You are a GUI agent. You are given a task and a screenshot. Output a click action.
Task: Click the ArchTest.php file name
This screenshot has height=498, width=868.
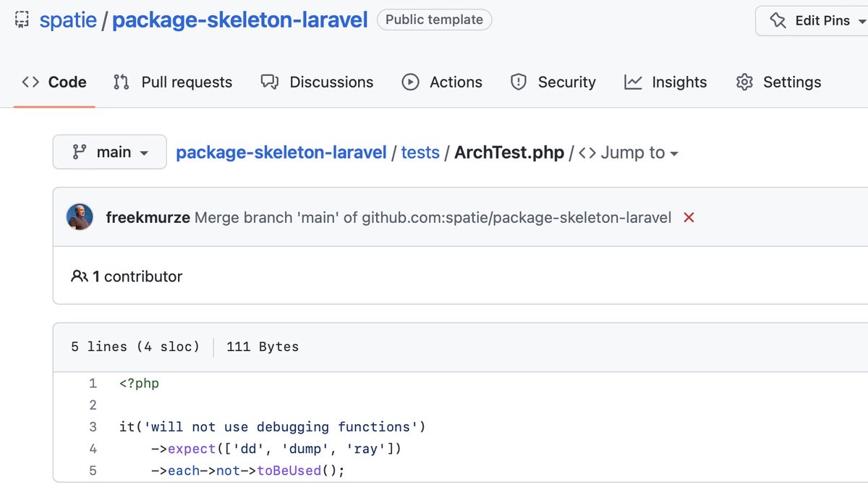(x=509, y=152)
